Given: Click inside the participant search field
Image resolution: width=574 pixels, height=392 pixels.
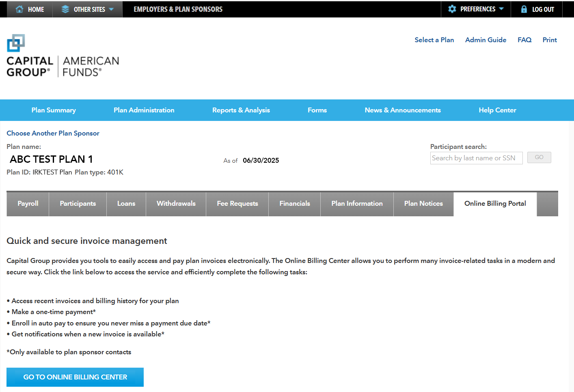Looking at the screenshot, I should (476, 158).
